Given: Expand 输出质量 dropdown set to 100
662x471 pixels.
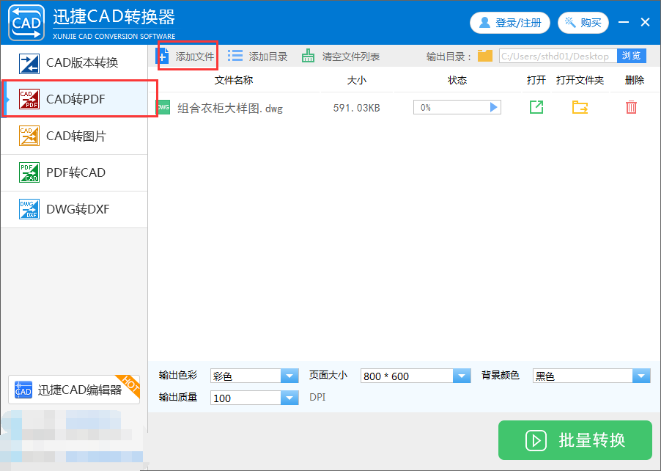Looking at the screenshot, I should pyautogui.click(x=290, y=398).
